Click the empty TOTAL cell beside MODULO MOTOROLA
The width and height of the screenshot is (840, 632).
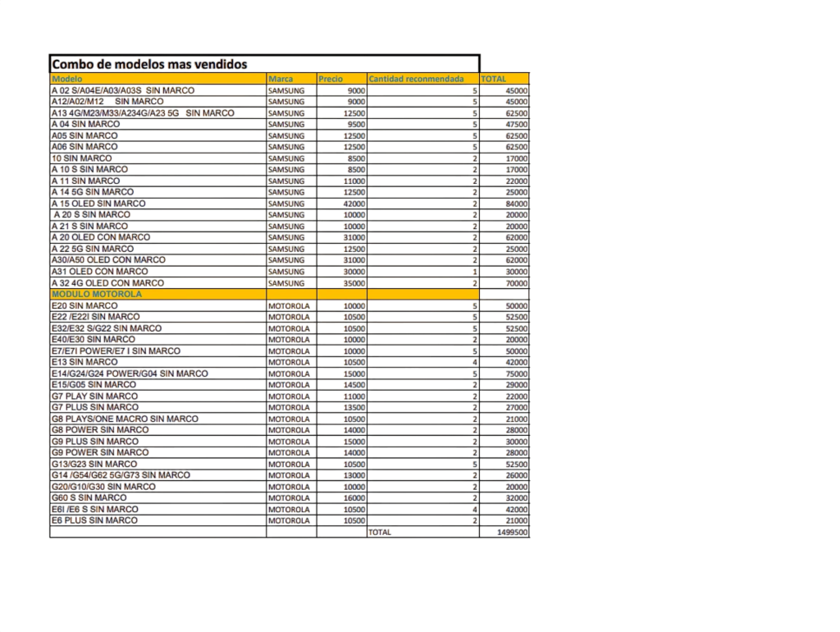point(504,294)
